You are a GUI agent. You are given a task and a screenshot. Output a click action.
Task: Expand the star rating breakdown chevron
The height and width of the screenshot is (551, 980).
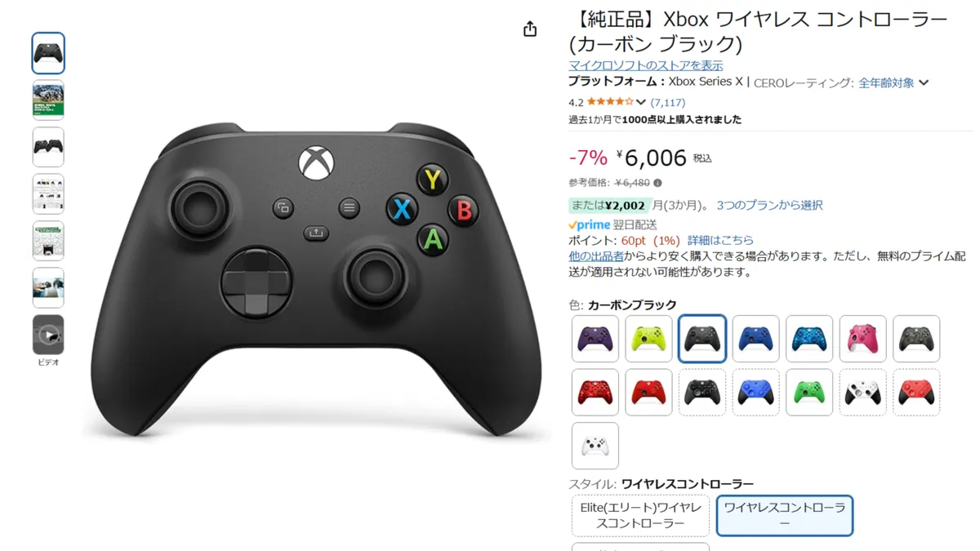click(641, 103)
